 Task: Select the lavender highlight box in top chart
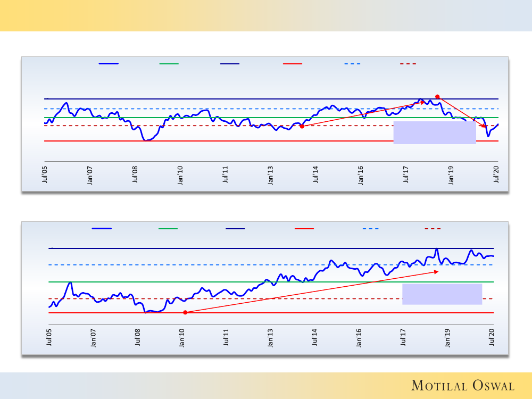pyautogui.click(x=435, y=132)
